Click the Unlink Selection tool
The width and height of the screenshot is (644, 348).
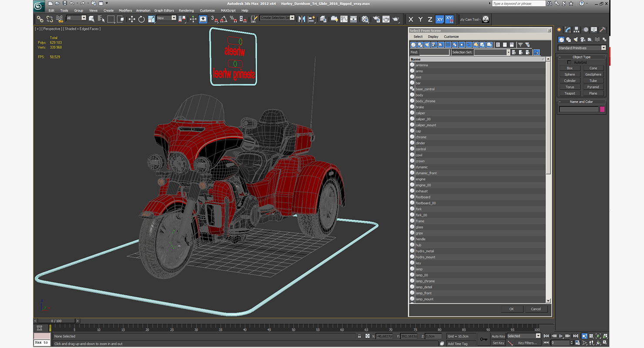click(50, 19)
